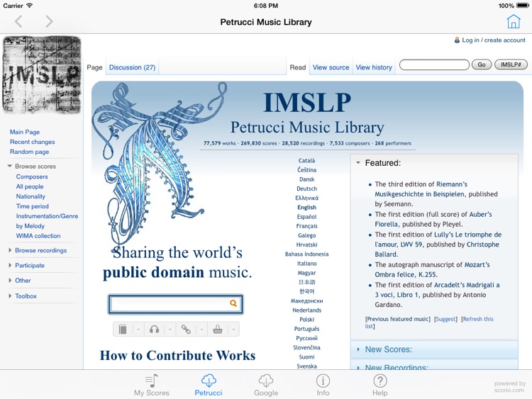Open dropdown arrow next to chain link icon

click(201, 330)
